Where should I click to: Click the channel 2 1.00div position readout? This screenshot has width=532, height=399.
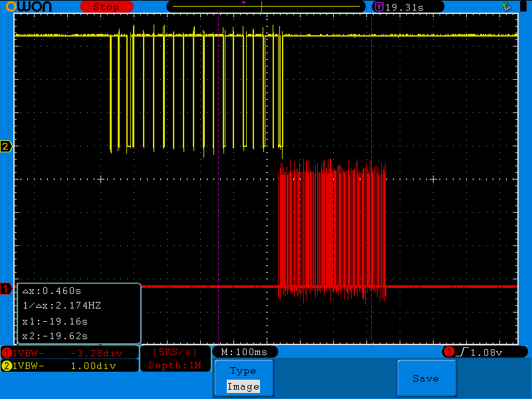93,366
